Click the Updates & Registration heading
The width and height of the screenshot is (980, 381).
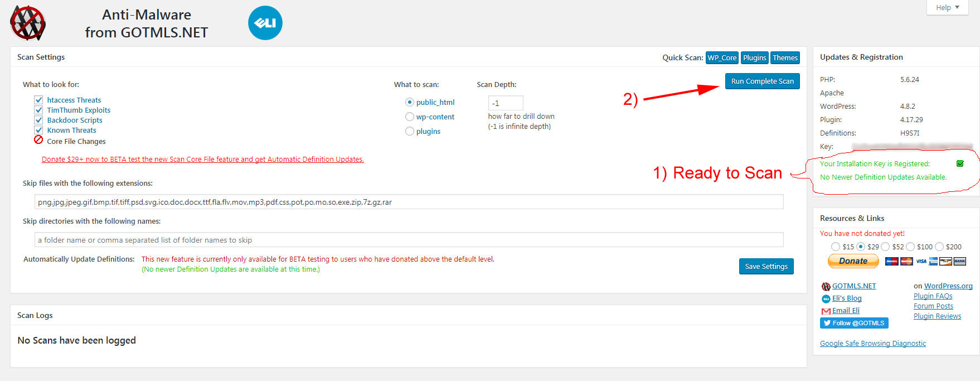point(861,57)
